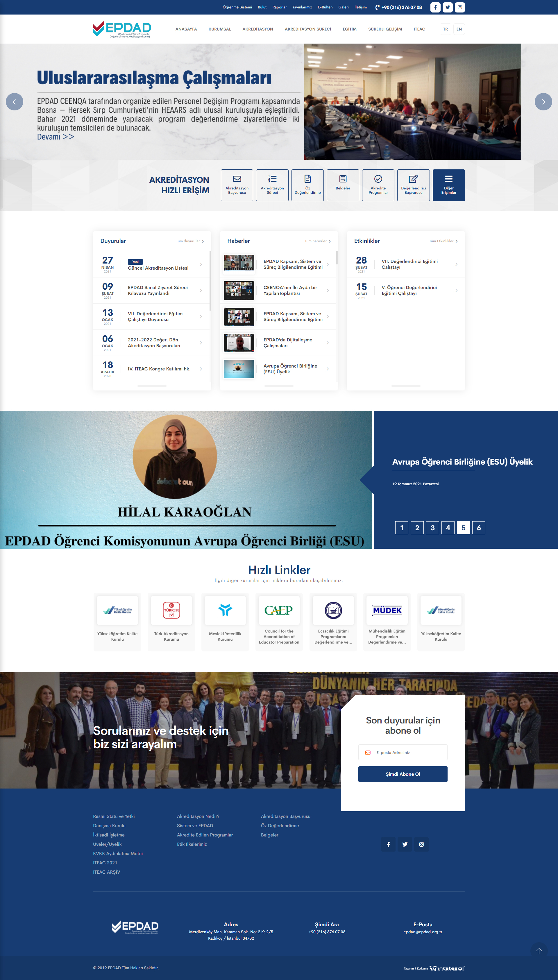558x980 pixels.
Task: Click the Duyurular list scrollbar
Action: [210, 280]
